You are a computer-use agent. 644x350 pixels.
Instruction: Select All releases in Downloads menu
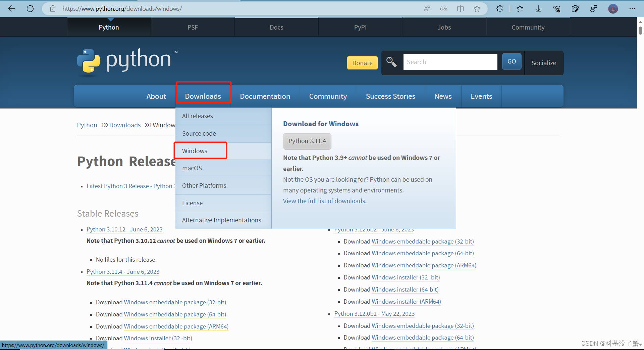pos(223,116)
